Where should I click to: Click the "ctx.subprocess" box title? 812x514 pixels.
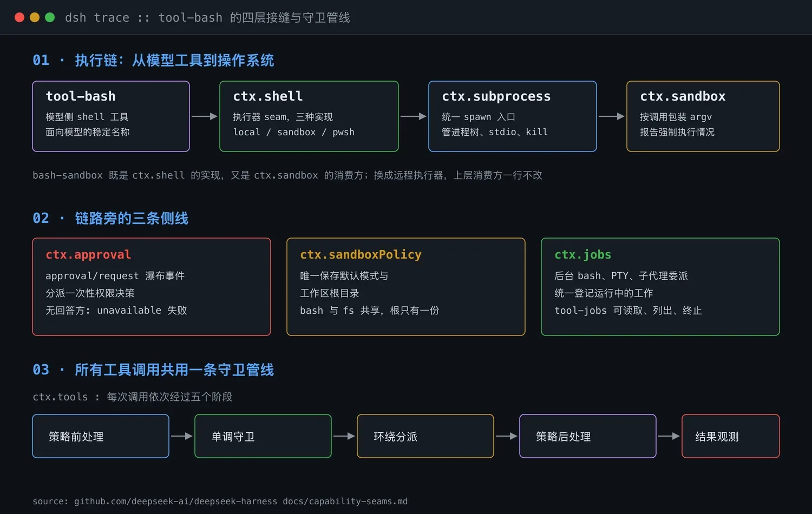[496, 96]
